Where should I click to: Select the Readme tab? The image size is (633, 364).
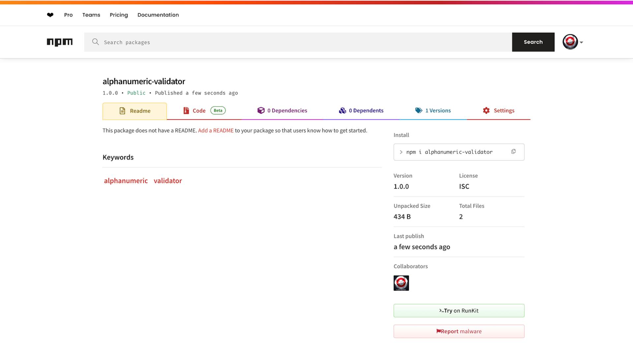(135, 111)
